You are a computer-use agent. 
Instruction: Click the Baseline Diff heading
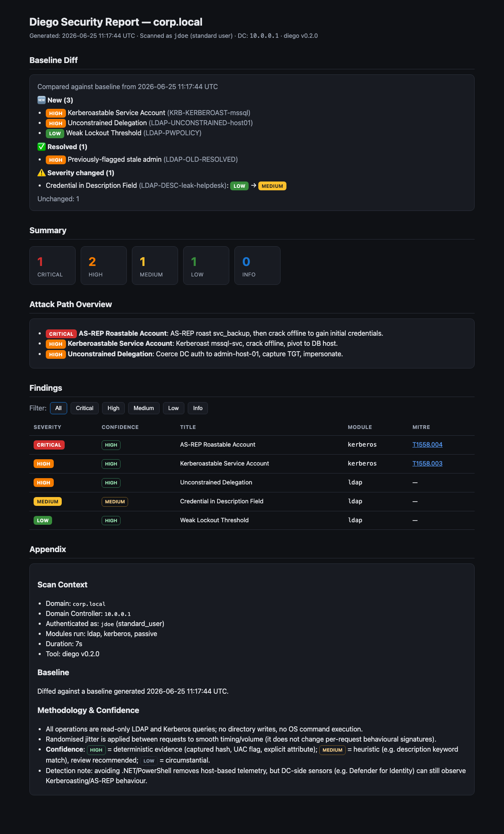click(53, 60)
